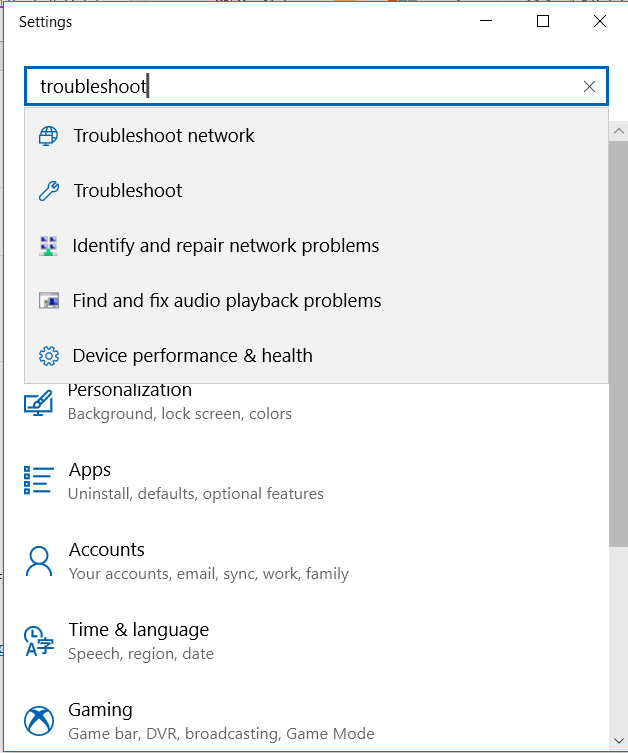Click the Gaming Xbox icon

coord(38,720)
